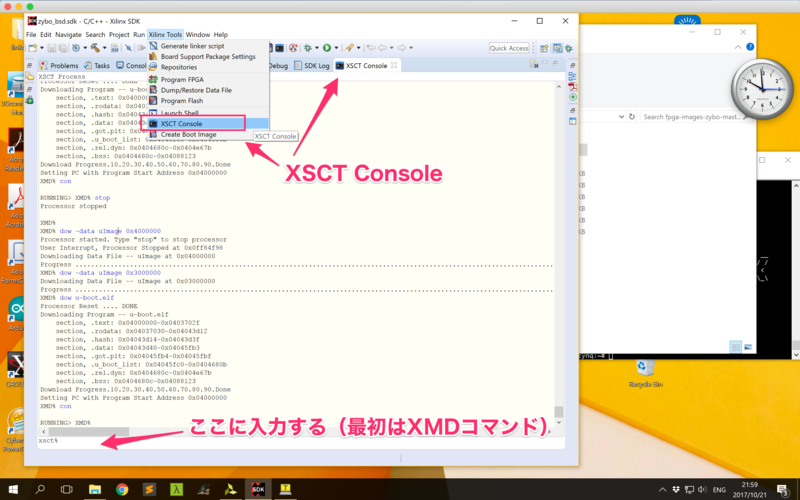
Task: Minimize the console panel view
Action: [545, 63]
